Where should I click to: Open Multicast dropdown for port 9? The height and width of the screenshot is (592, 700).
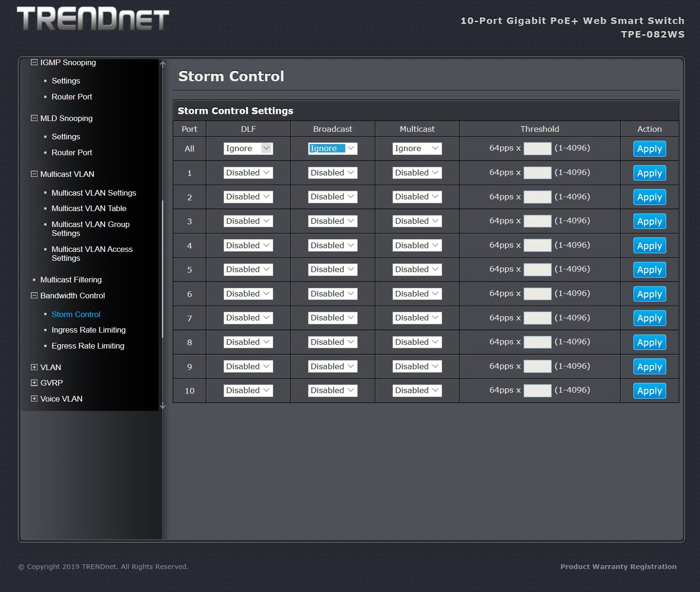click(417, 366)
